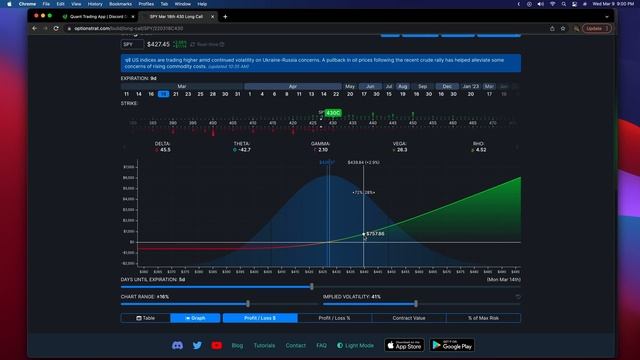Close the SPY Mar 18th 430 Long Call tab
Screen dimensions: 640x360
[x=212, y=17]
